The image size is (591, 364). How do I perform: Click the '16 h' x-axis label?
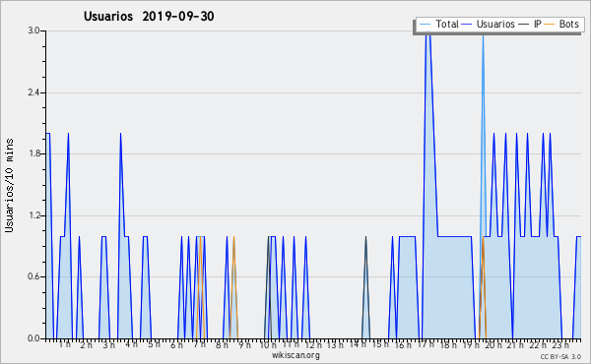[x=403, y=344]
